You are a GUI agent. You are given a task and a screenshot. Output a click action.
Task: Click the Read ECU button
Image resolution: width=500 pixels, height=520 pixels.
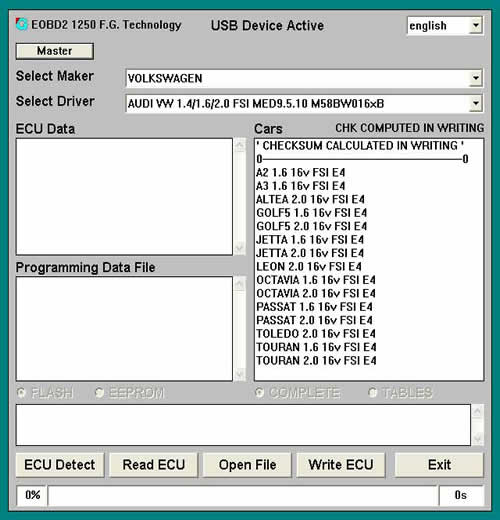click(x=154, y=465)
